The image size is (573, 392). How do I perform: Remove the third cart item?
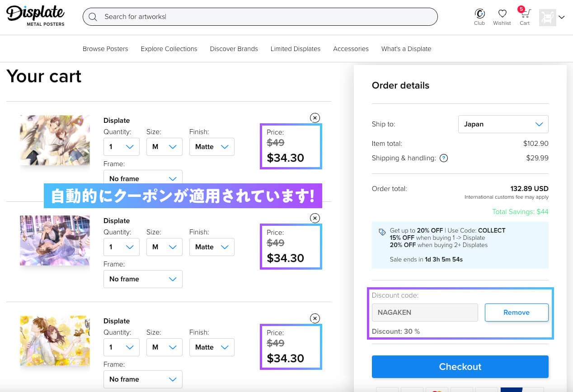point(315,318)
